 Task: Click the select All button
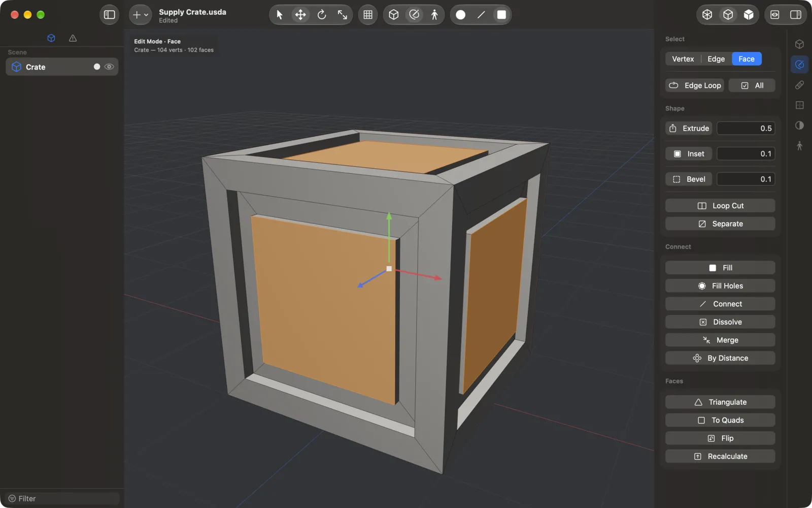pyautogui.click(x=752, y=85)
